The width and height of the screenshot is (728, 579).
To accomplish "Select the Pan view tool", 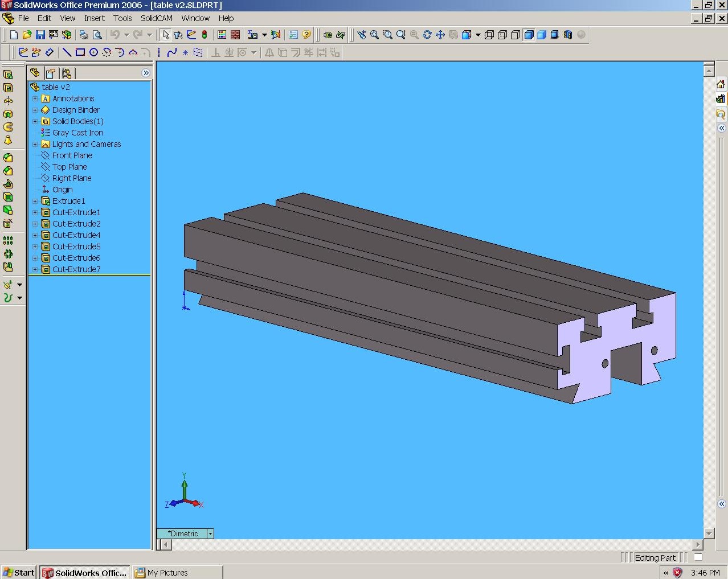I will point(440,35).
